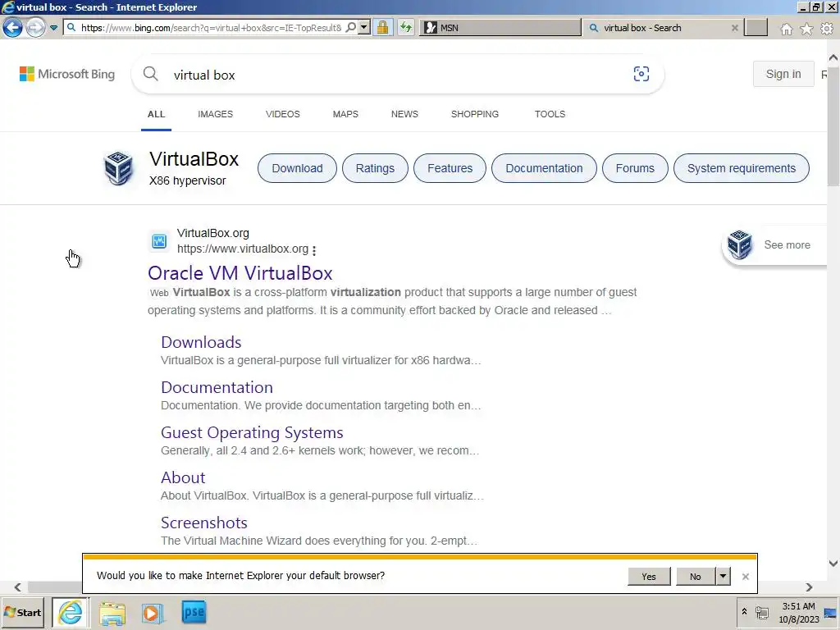Image resolution: width=840 pixels, height=630 pixels.
Task: Refresh the page with the green arrows icon
Action: coord(406,27)
